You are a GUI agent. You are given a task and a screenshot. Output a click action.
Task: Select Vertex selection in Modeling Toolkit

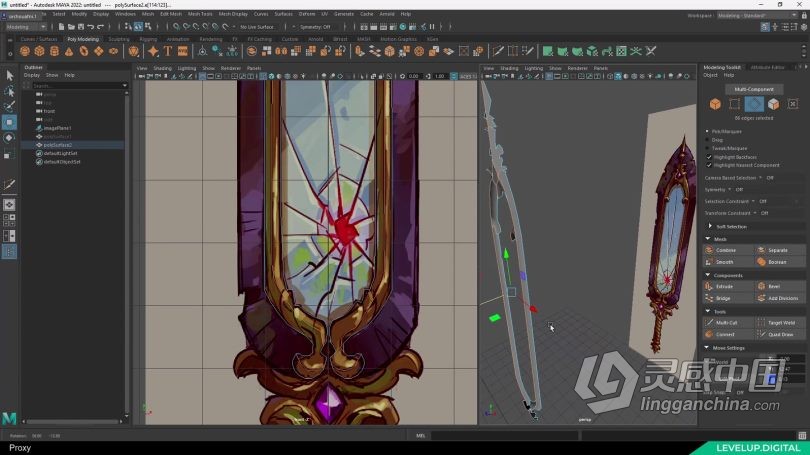[x=734, y=104]
